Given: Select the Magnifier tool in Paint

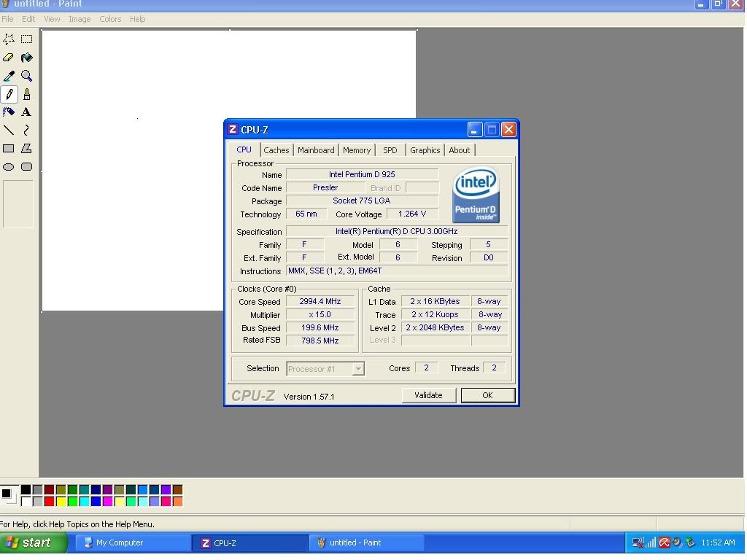Looking at the screenshot, I should 27,76.
